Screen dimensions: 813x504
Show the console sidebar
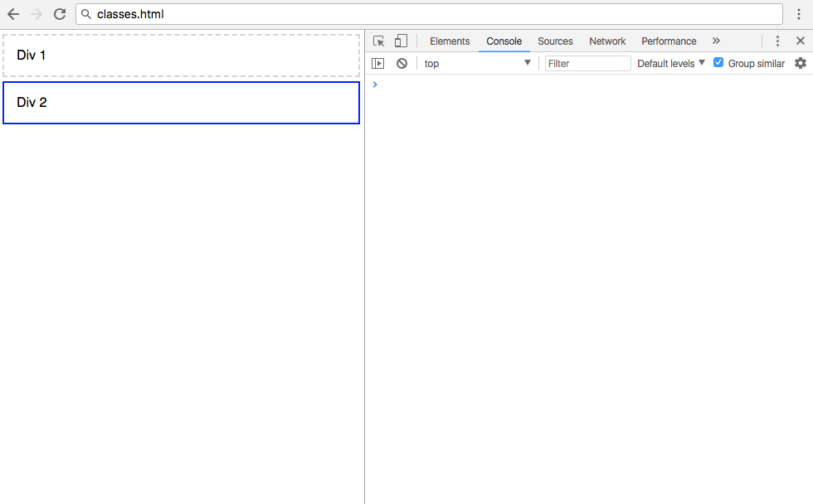[378, 63]
